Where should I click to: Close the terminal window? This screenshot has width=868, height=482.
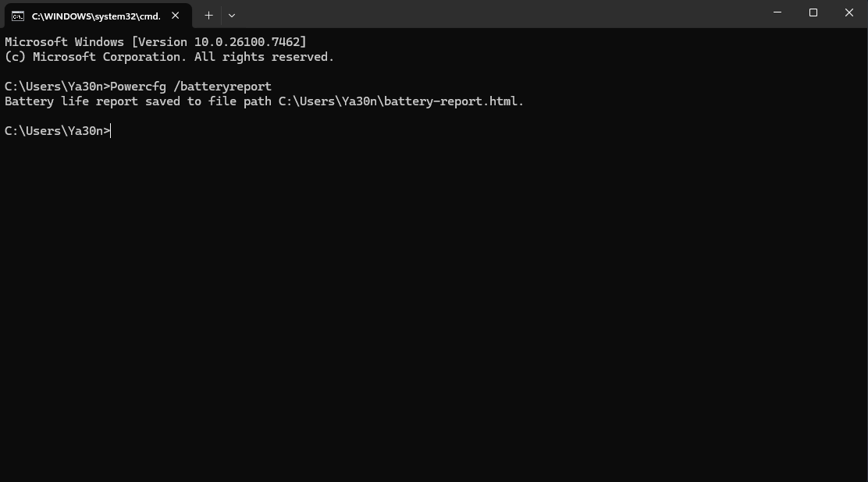click(x=849, y=13)
